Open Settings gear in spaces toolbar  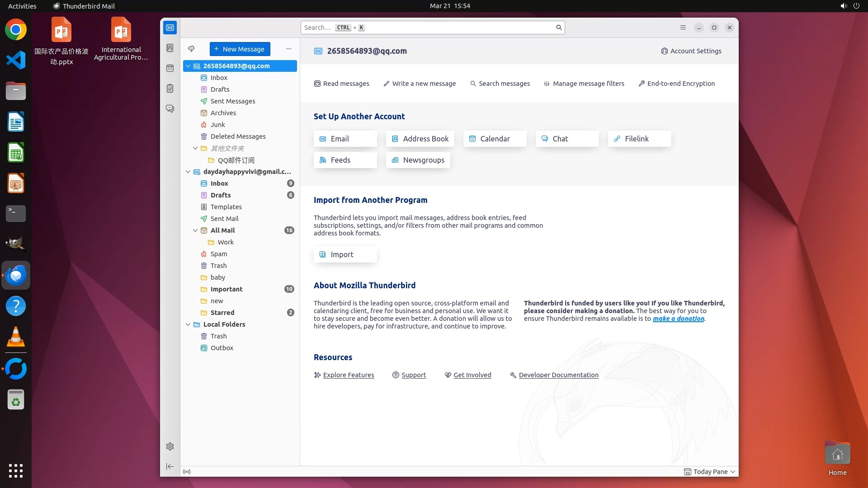[170, 446]
